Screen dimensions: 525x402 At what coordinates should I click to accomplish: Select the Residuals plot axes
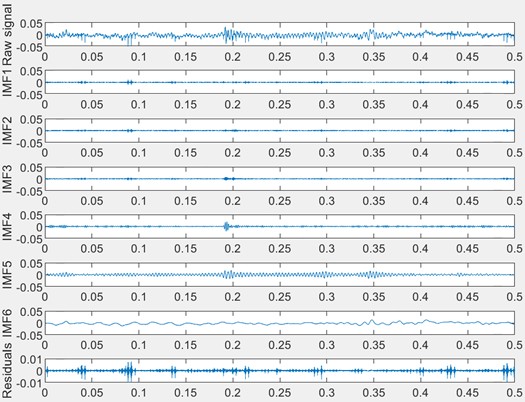pyautogui.click(x=280, y=371)
